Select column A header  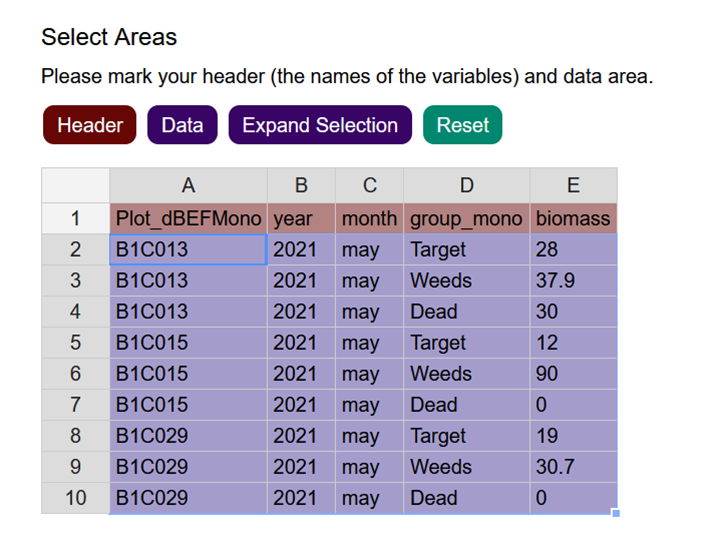(x=188, y=185)
